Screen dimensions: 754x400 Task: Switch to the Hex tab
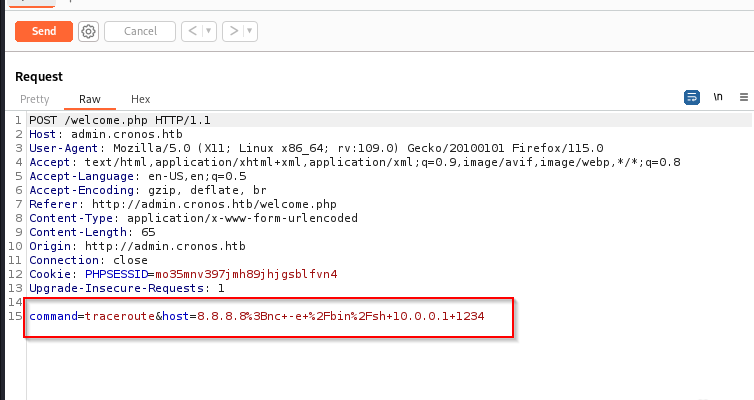[141, 99]
